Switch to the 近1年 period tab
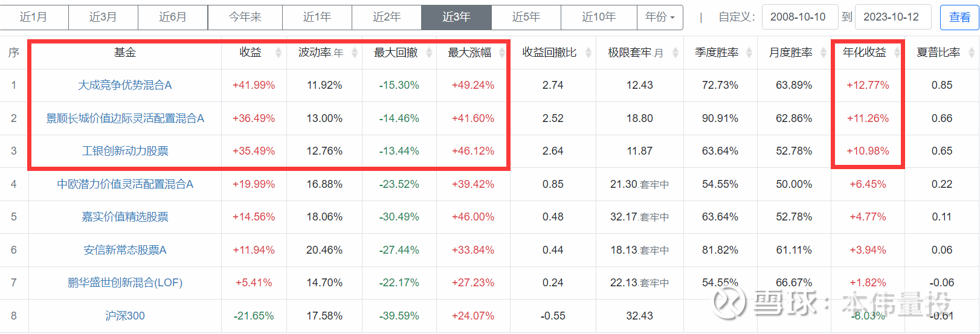 coord(317,17)
